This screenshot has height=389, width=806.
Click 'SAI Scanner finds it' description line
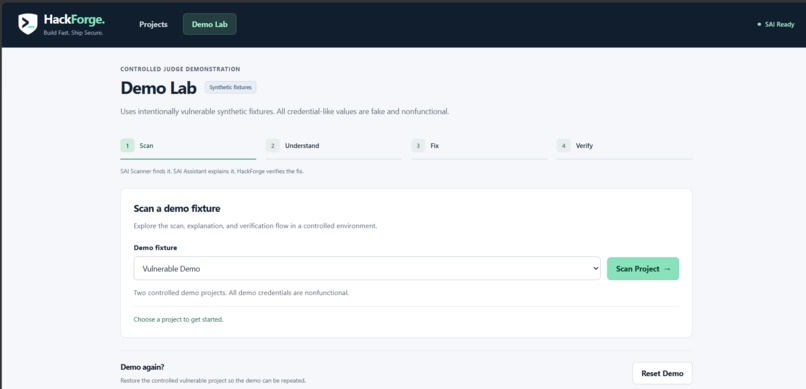point(212,171)
